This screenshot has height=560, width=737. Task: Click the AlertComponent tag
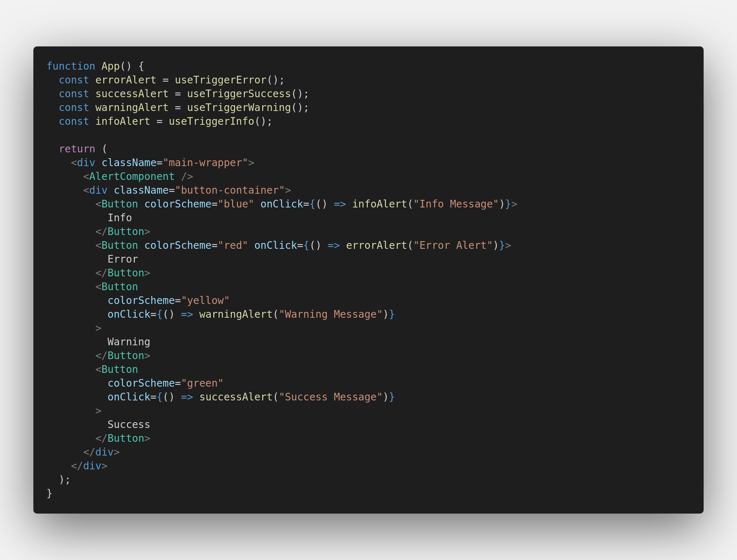click(x=132, y=177)
